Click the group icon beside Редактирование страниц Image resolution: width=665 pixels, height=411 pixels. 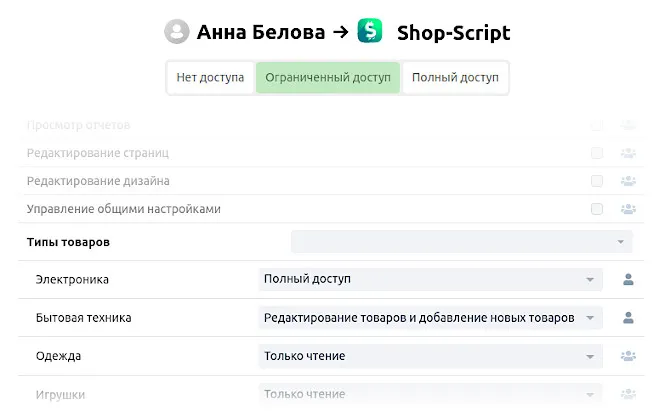[x=628, y=153]
